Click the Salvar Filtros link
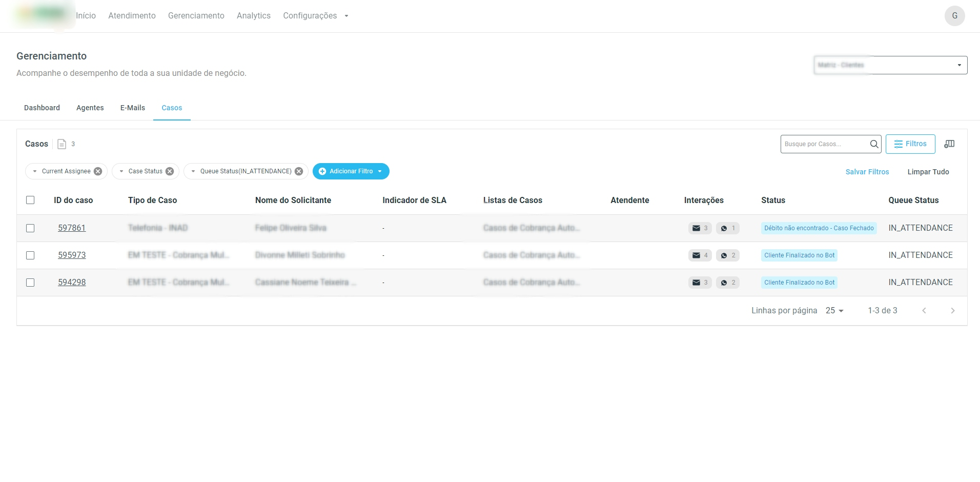 click(x=867, y=172)
